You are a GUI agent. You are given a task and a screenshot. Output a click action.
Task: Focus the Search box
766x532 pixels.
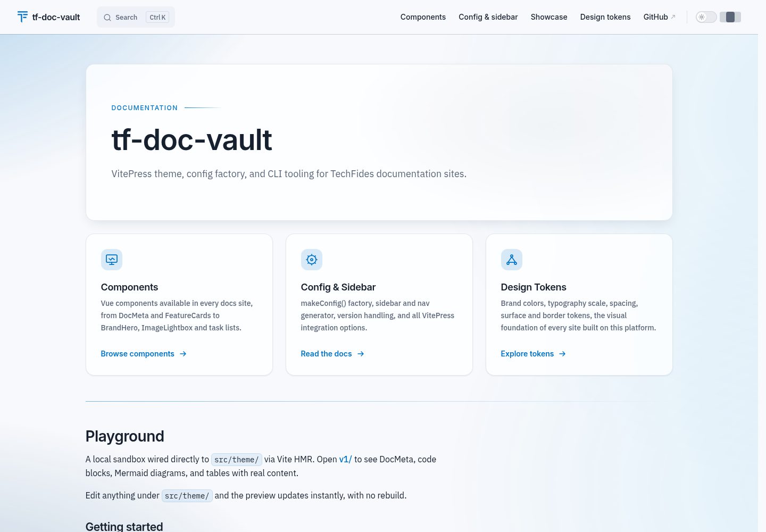136,17
